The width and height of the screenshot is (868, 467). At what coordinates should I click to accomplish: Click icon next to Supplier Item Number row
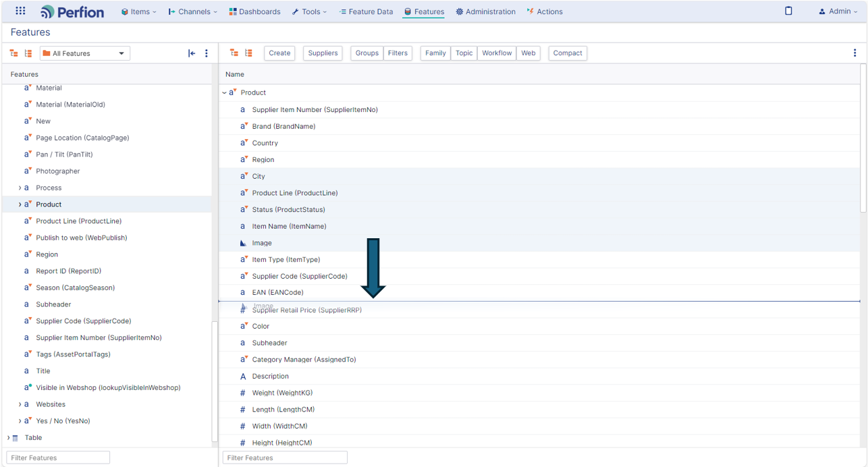tap(243, 109)
